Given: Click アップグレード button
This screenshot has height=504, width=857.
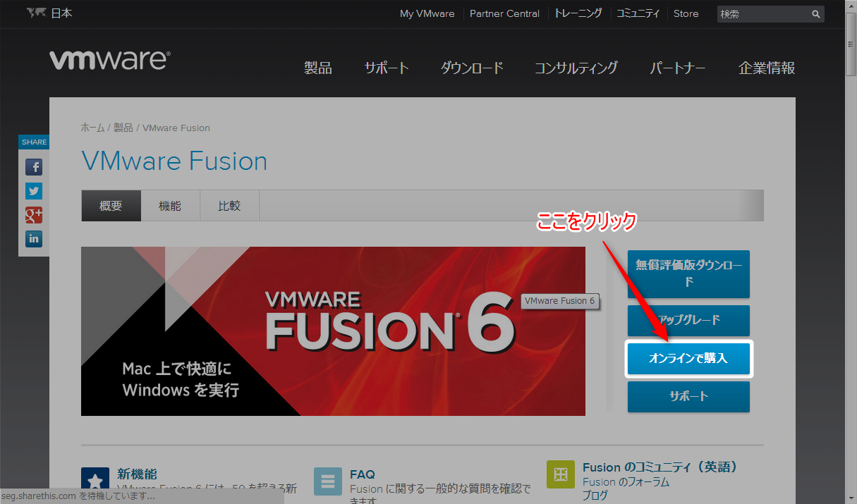Looking at the screenshot, I should [x=688, y=320].
